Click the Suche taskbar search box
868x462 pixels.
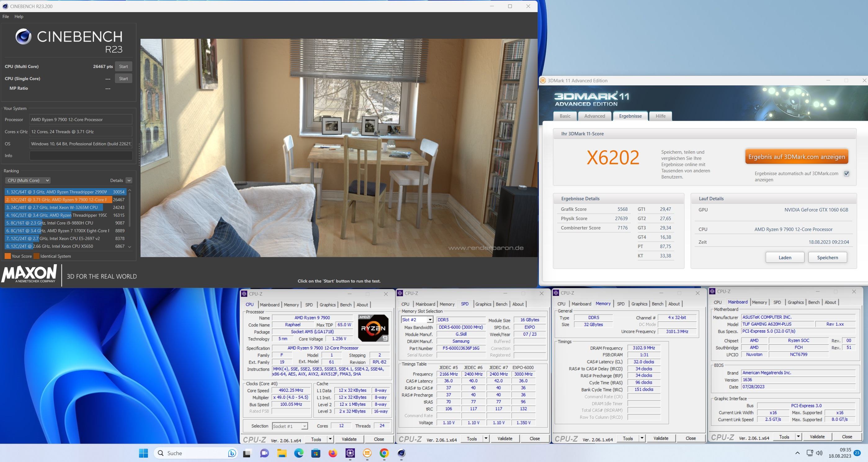[x=195, y=453]
